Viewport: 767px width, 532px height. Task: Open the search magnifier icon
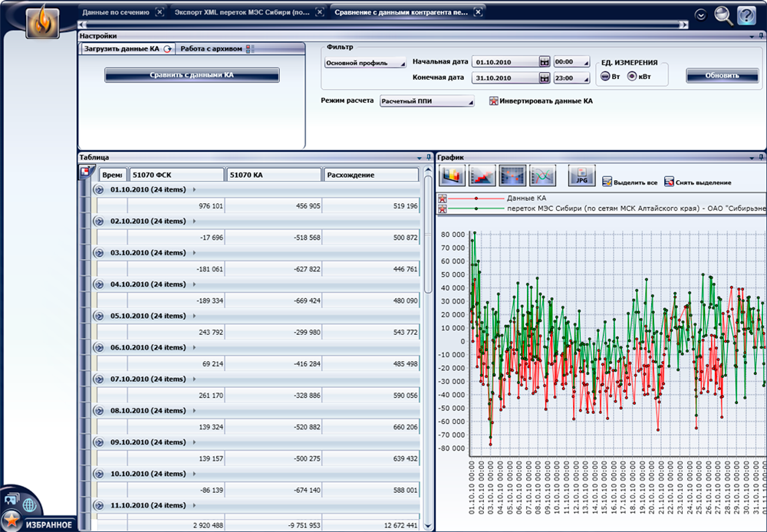[x=723, y=15]
